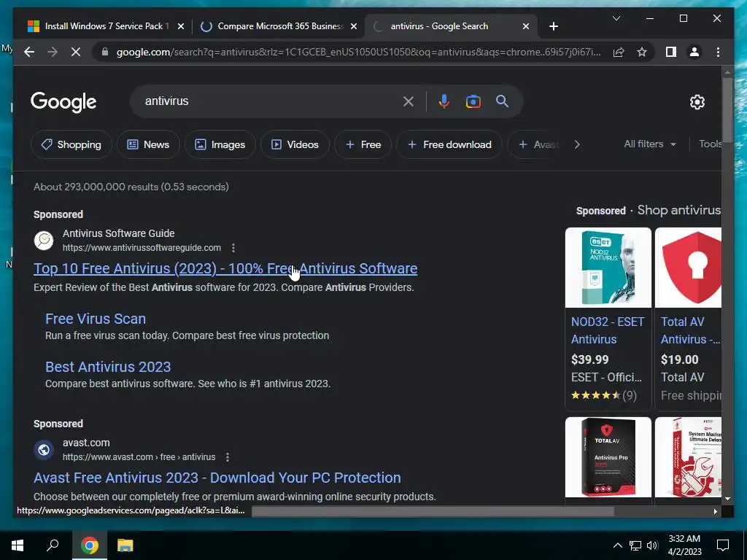Filter results by Images
Image resolution: width=747 pixels, height=560 pixels.
(x=220, y=144)
